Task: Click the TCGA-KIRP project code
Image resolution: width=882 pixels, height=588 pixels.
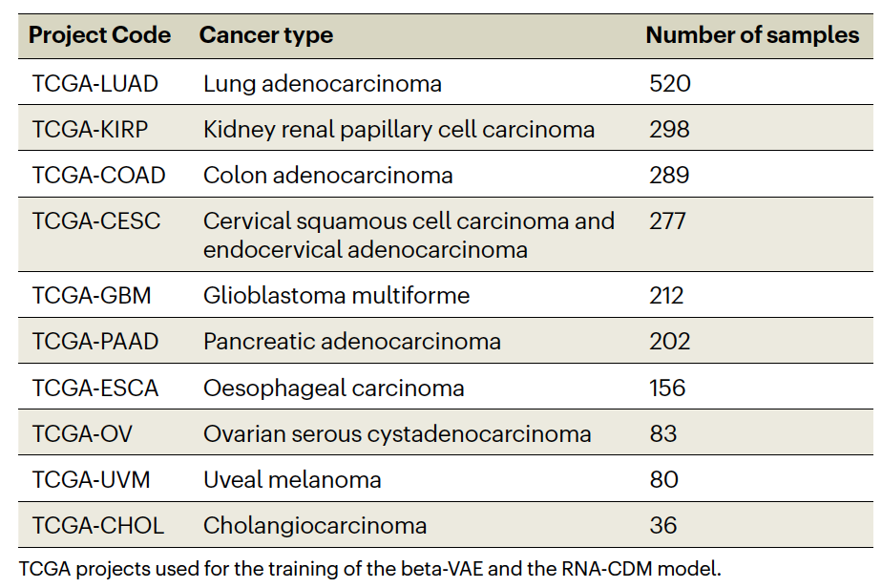Action: pos(91,130)
